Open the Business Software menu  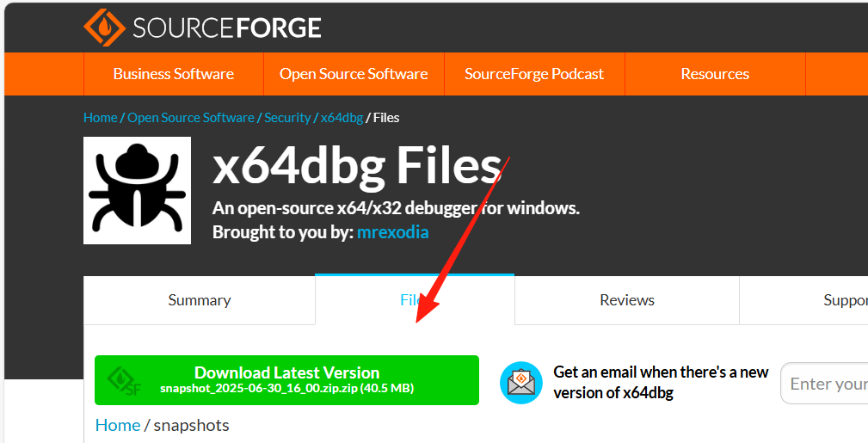coord(173,74)
